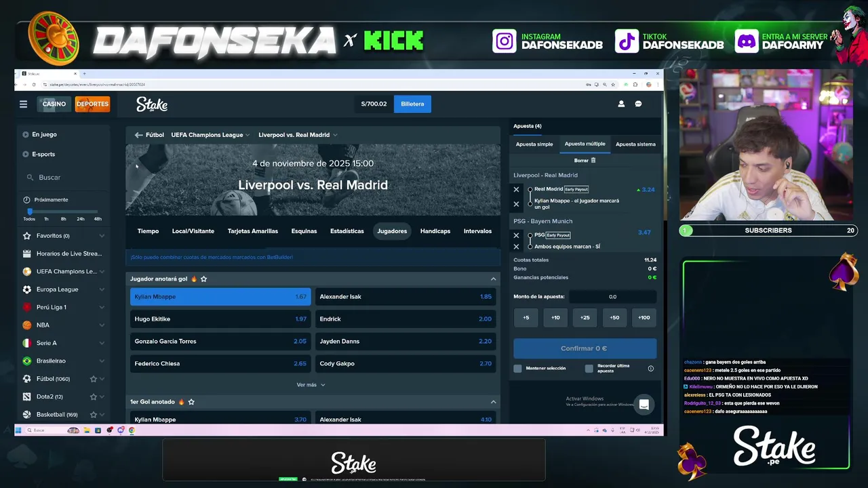Open the hamburger menu beside the Casino button
This screenshot has height=488, width=868.
coord(23,104)
